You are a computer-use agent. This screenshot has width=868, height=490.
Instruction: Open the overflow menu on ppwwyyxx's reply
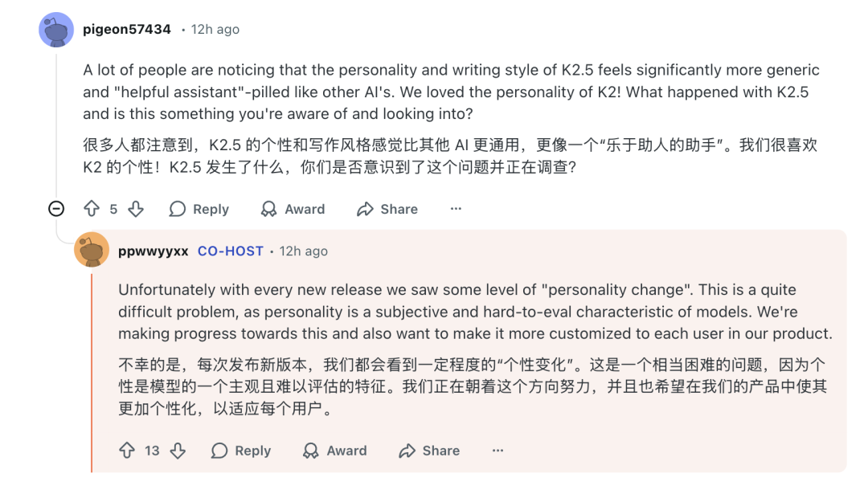pyautogui.click(x=497, y=451)
